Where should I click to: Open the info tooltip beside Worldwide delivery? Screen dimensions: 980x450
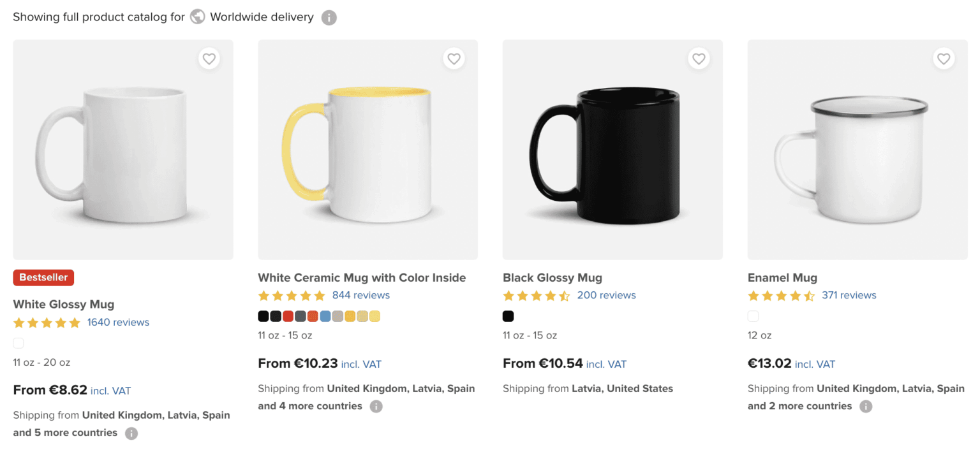tap(329, 17)
